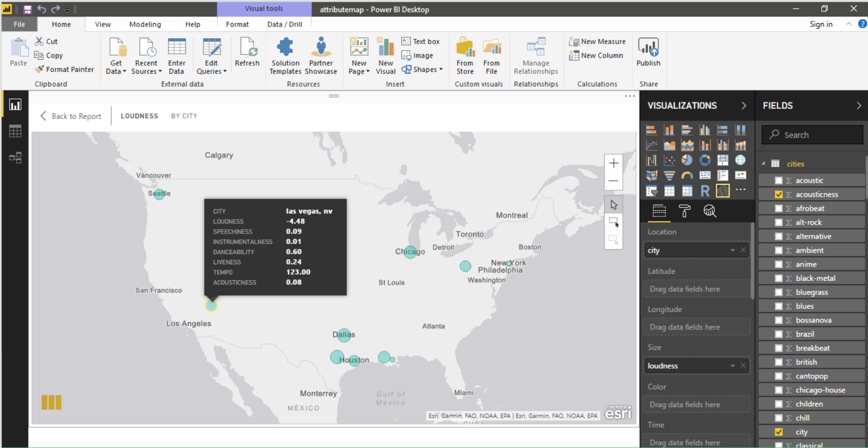
Task: Search fields in the Search box
Action: click(812, 135)
